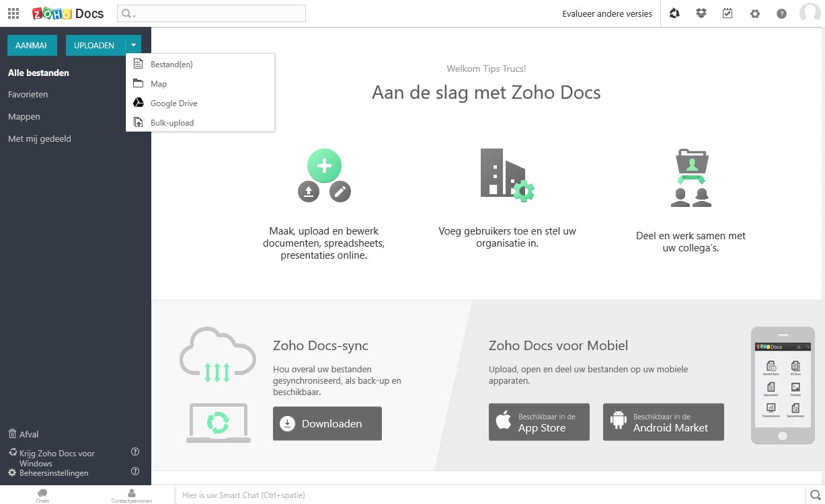
Task: Click the Smart Chat search magnifier icon
Action: [x=815, y=495]
